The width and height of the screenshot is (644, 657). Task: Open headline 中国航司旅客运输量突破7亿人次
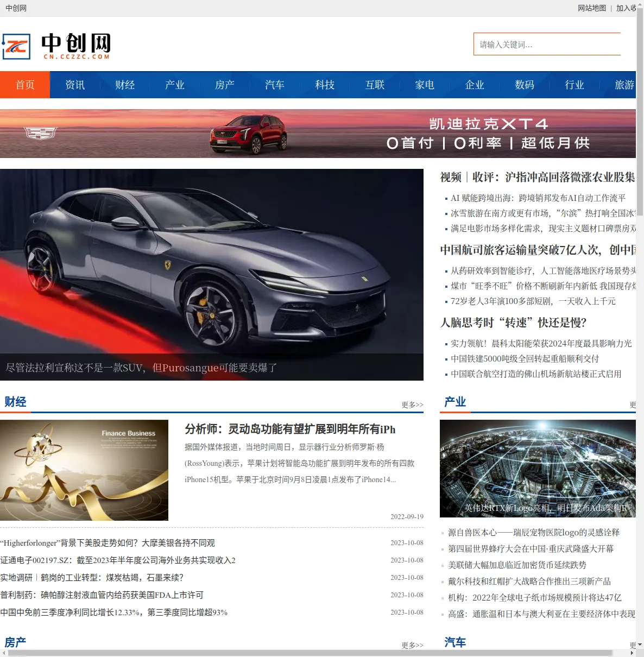point(538,250)
